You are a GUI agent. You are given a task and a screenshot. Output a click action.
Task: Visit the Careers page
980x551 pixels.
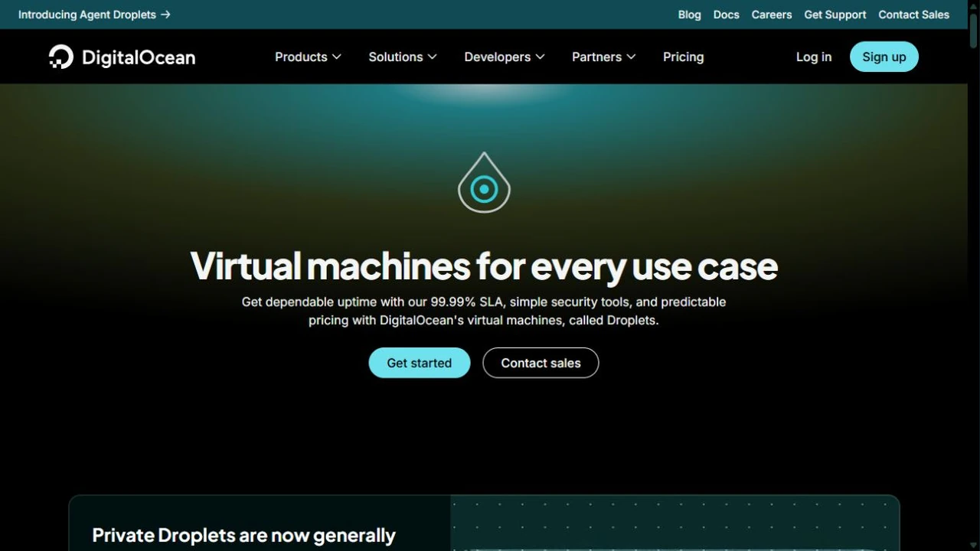click(772, 15)
